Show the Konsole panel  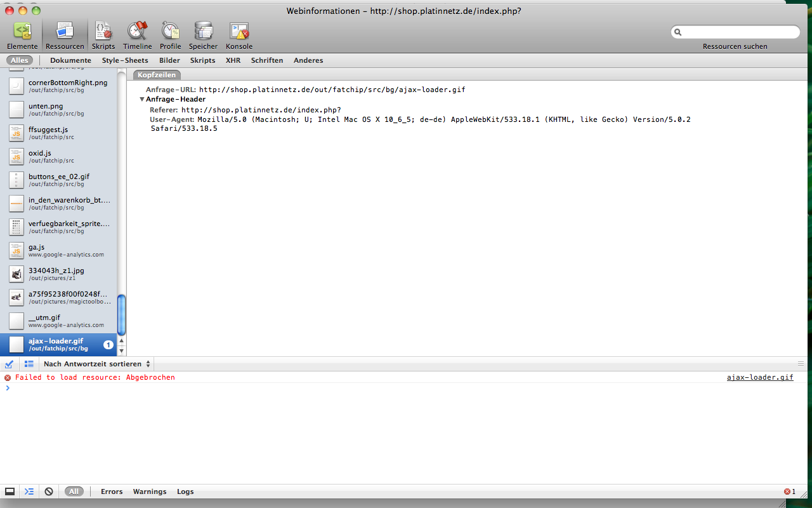pyautogui.click(x=239, y=36)
